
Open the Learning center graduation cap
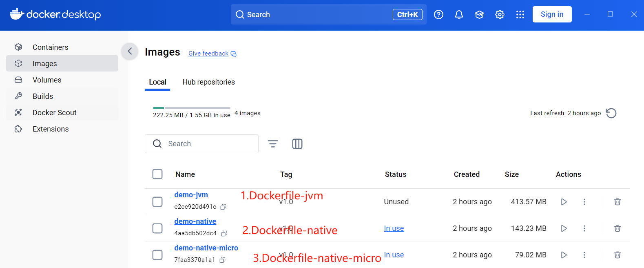point(479,15)
